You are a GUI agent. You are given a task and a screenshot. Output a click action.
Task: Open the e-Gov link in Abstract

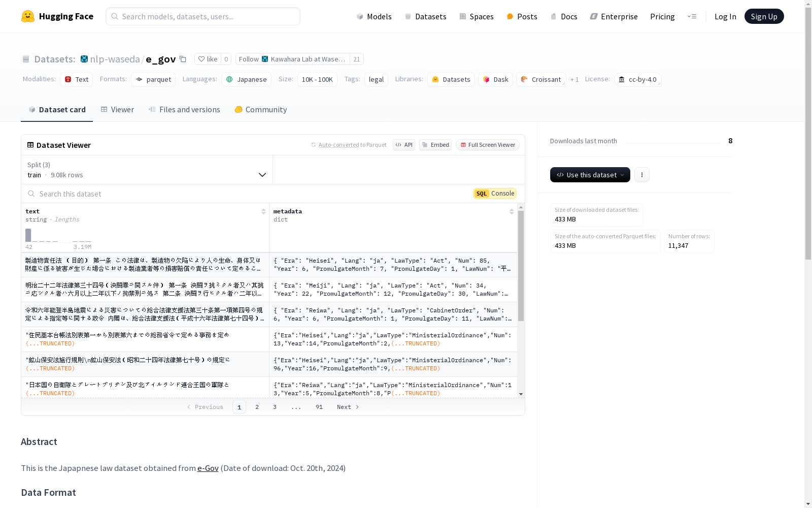pos(208,468)
